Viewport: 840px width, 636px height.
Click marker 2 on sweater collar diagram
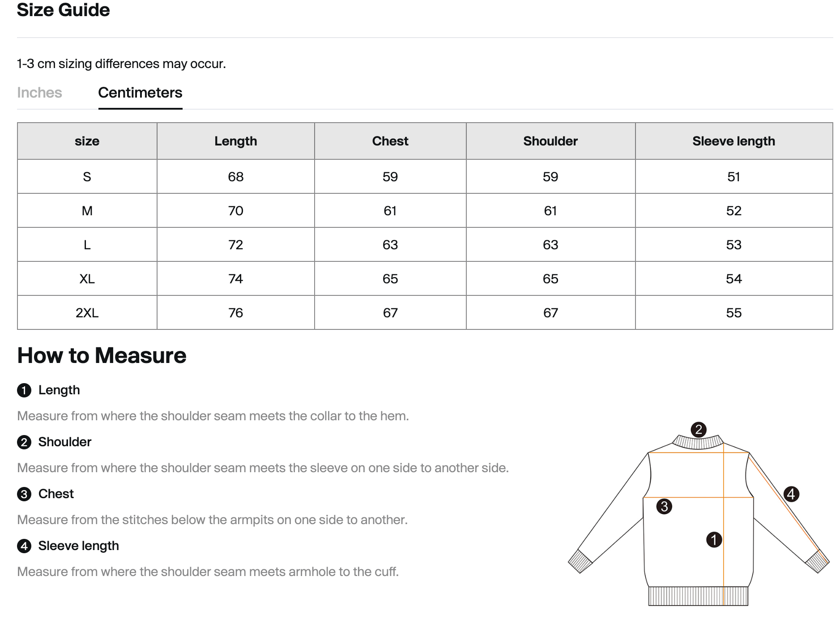(698, 430)
